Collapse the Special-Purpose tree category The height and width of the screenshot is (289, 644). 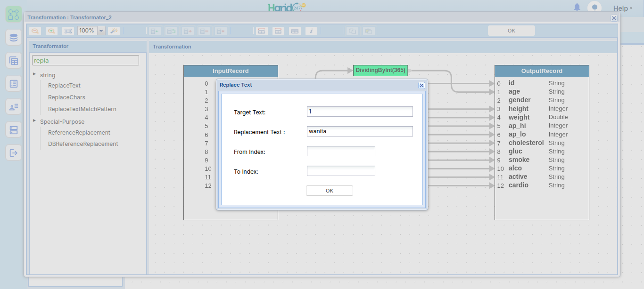[34, 120]
